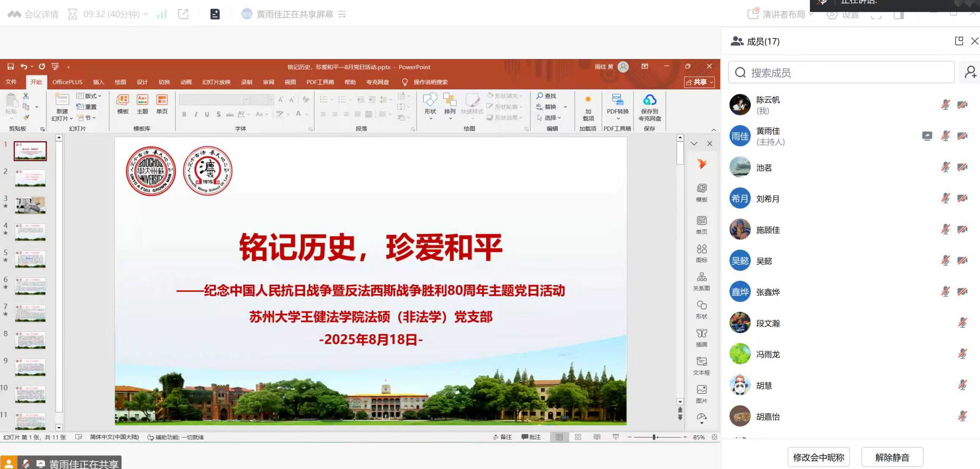This screenshot has height=469, width=980.
Task: Click the meeting notes icon in top bar
Action: pos(215,14)
